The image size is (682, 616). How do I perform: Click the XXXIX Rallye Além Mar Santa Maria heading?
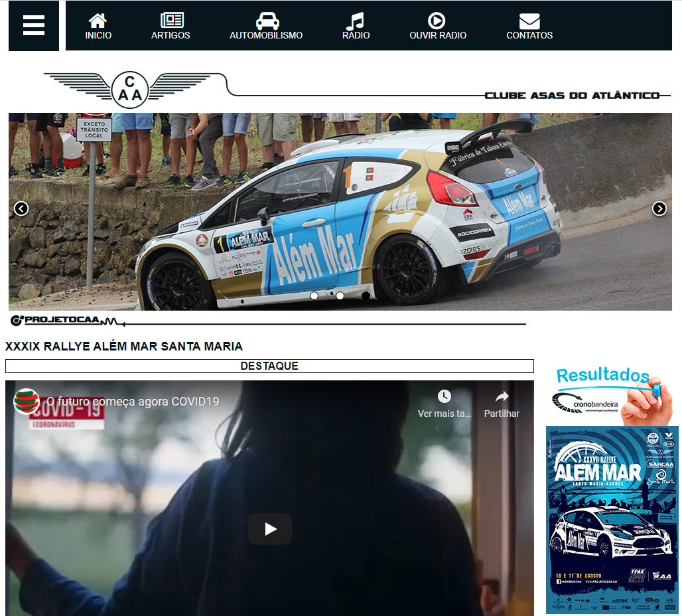[x=124, y=346]
